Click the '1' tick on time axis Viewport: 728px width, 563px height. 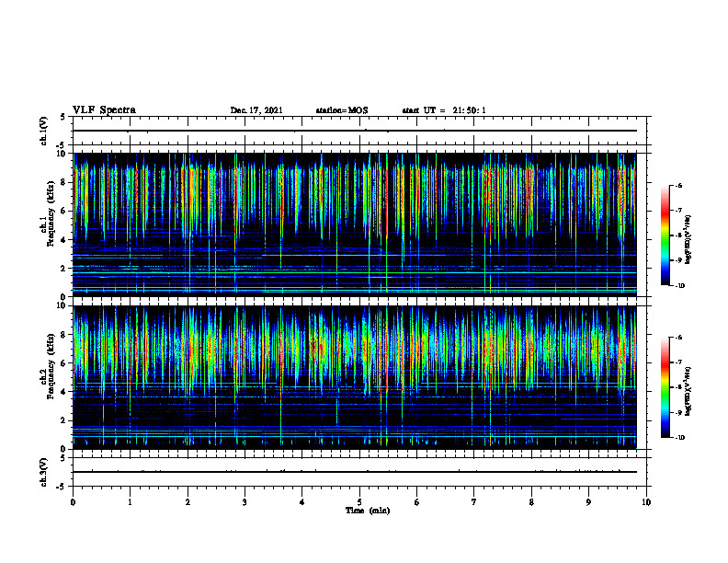pyautogui.click(x=130, y=502)
